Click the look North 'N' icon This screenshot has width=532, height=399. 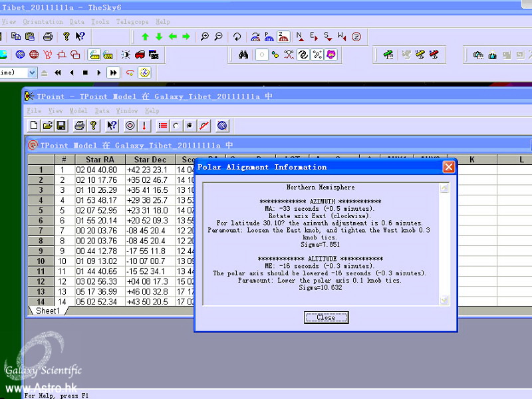coord(300,37)
